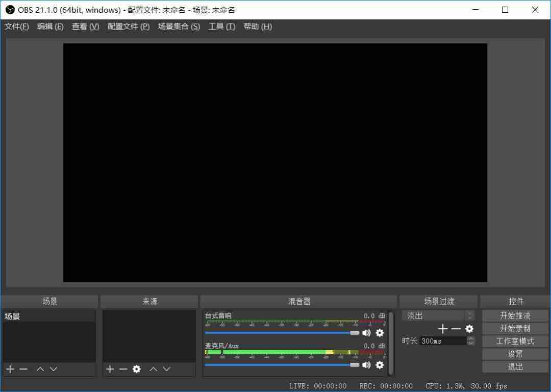
Task: Click the LIVE: 00:00:00 status text
Action: (x=318, y=386)
